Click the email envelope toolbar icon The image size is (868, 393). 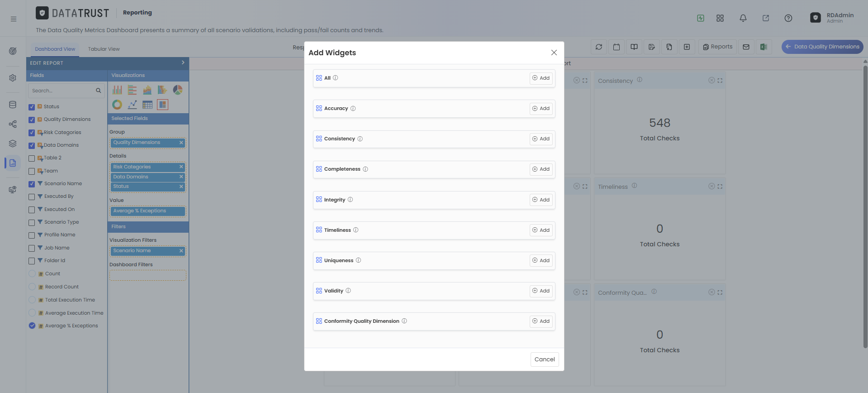746,47
